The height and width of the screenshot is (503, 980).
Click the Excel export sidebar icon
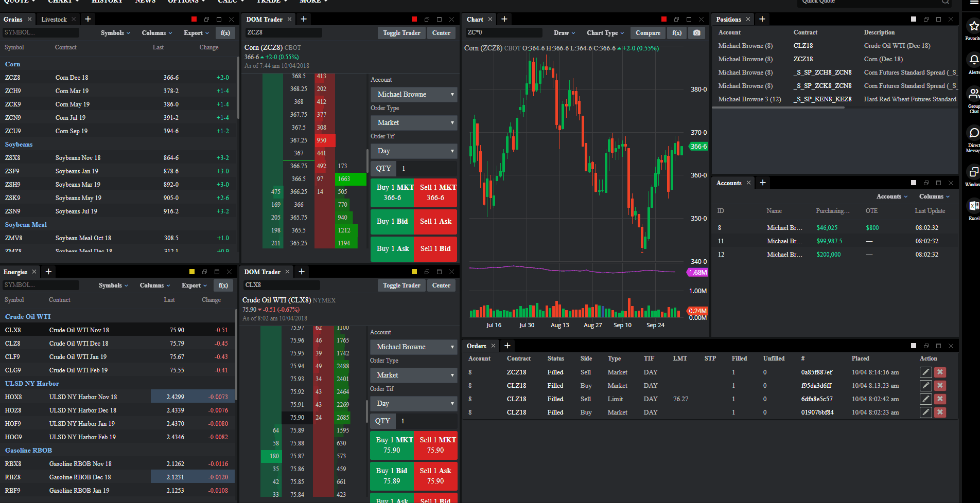973,206
